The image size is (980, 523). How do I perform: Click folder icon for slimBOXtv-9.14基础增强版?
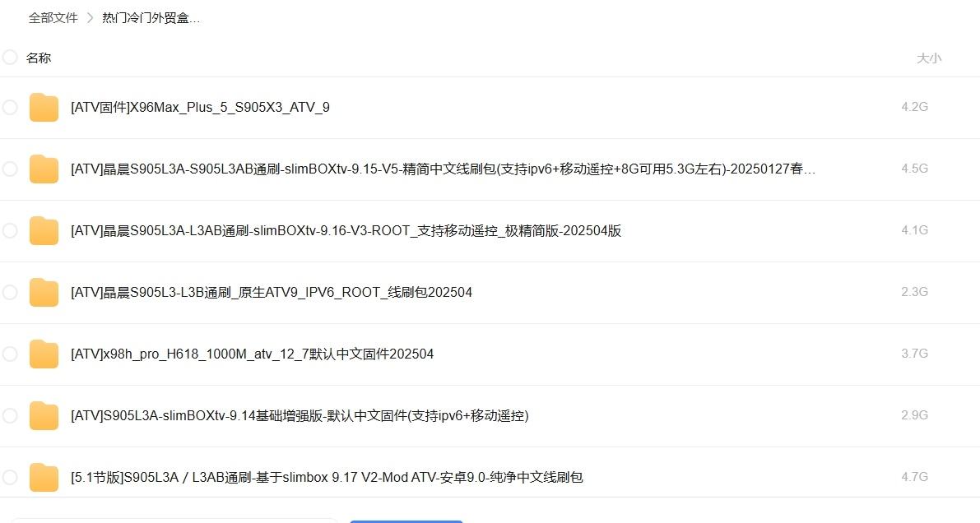coord(44,416)
